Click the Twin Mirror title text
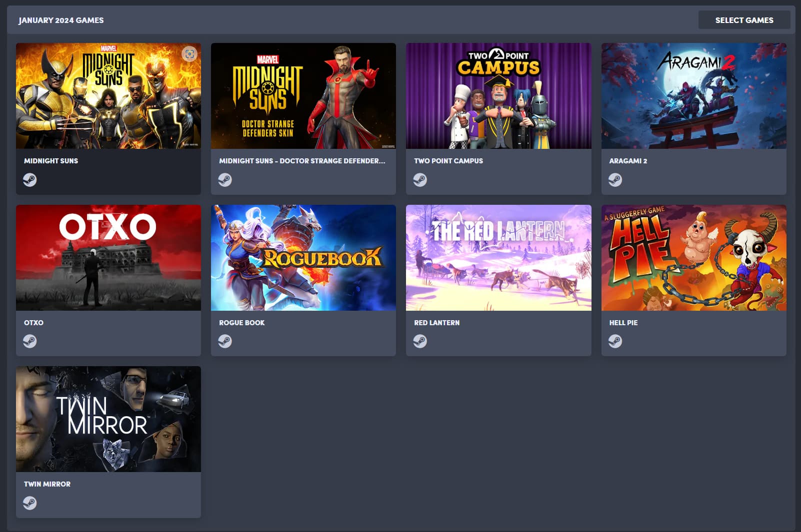801x532 pixels. coord(47,484)
